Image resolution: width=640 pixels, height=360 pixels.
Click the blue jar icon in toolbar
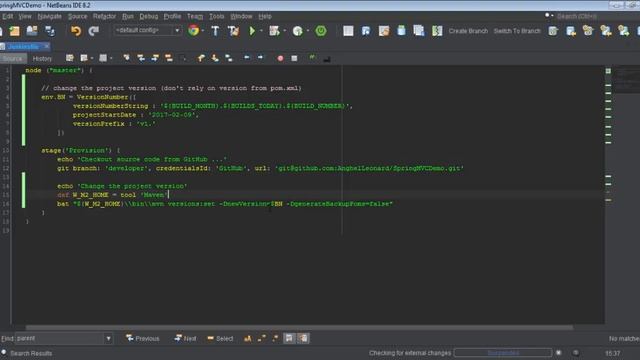tap(402, 31)
